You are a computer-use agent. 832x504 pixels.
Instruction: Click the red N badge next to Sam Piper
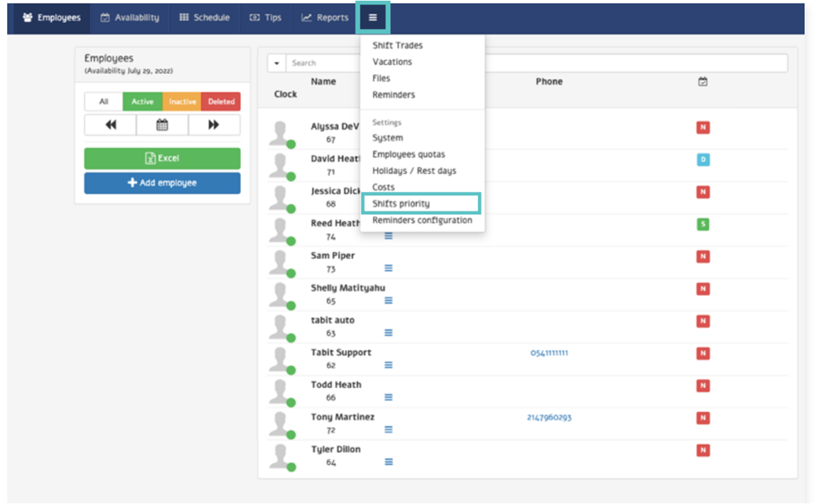click(702, 256)
